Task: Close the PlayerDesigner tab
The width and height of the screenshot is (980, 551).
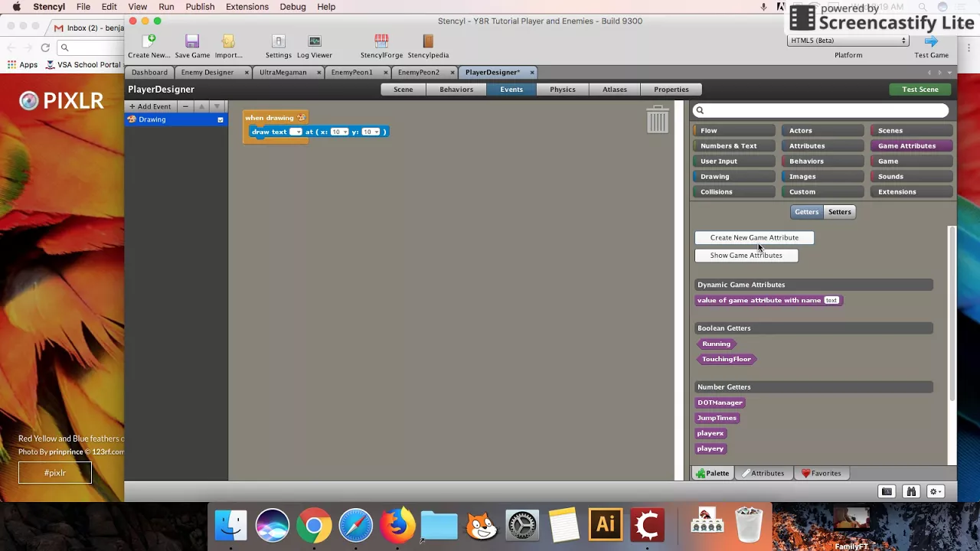Action: (x=532, y=73)
